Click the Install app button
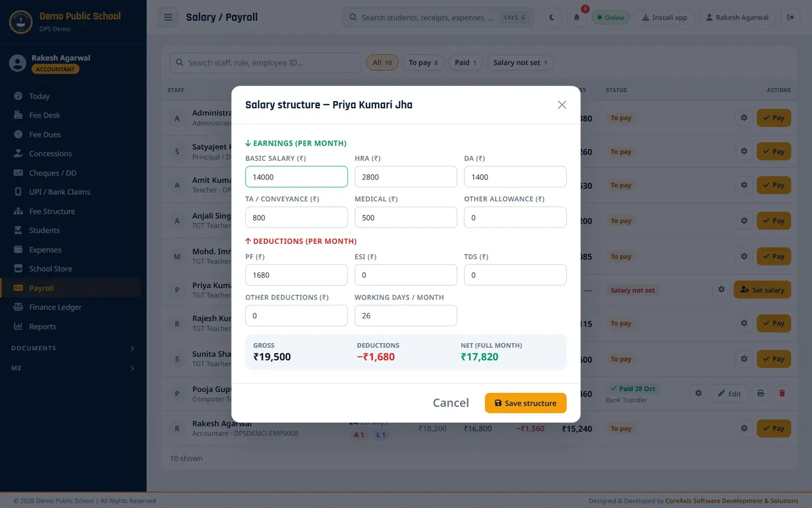Image resolution: width=812 pixels, height=508 pixels. [x=665, y=17]
